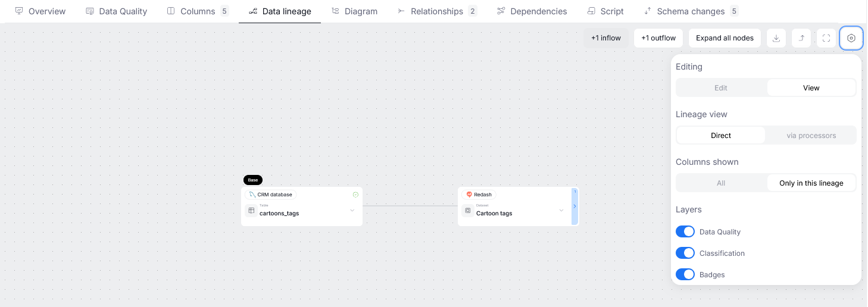Click the +1 inflow button
Image resolution: width=868 pixels, height=307 pixels.
click(x=606, y=38)
